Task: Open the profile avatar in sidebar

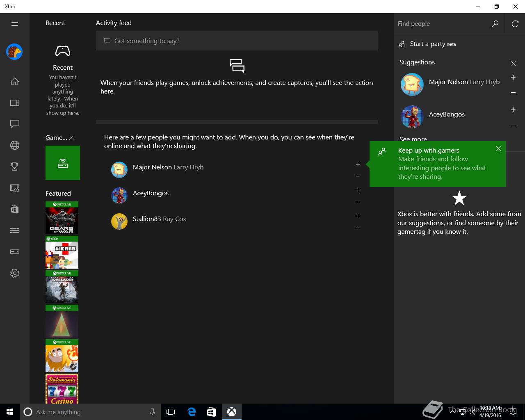Action: pyautogui.click(x=14, y=52)
